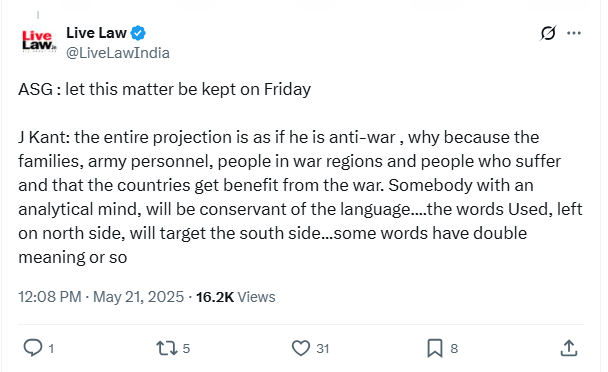
Task: Open the three-dot more options menu
Action: 574,33
